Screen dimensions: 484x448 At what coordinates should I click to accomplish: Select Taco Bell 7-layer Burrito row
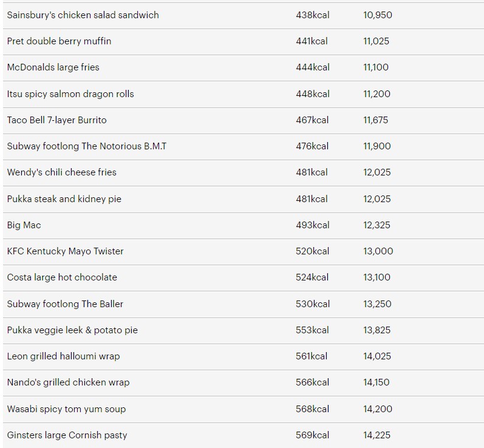56,120
